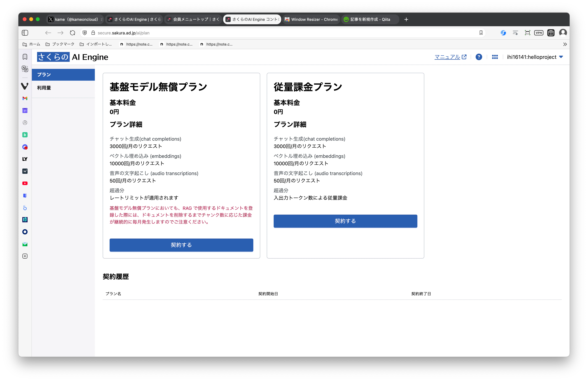This screenshot has height=381, width=588.
Task: Open the Window Resizer extension icon
Action: point(527,33)
